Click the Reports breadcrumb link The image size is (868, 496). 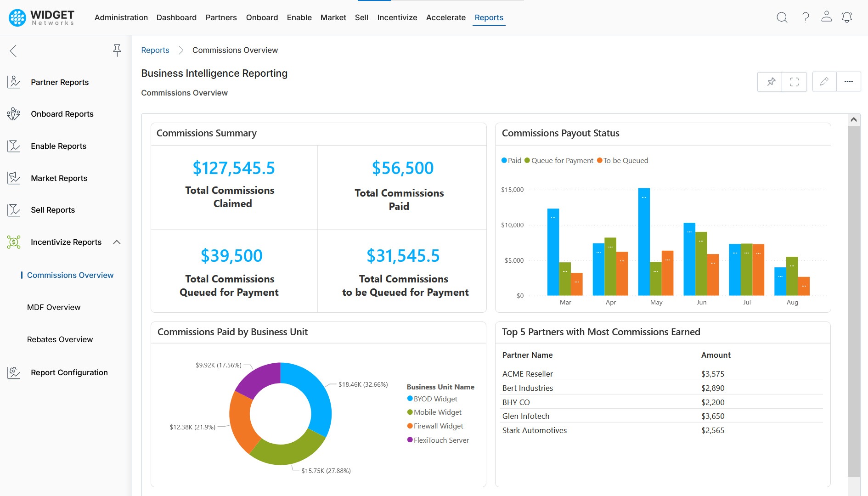pyautogui.click(x=155, y=50)
